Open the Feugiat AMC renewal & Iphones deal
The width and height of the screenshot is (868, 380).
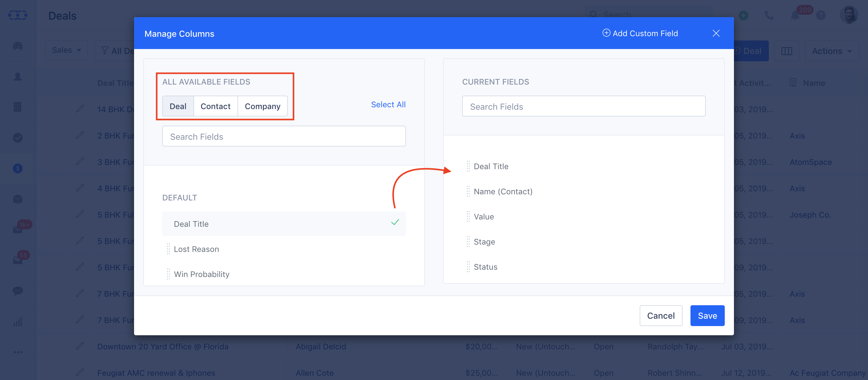(x=156, y=373)
